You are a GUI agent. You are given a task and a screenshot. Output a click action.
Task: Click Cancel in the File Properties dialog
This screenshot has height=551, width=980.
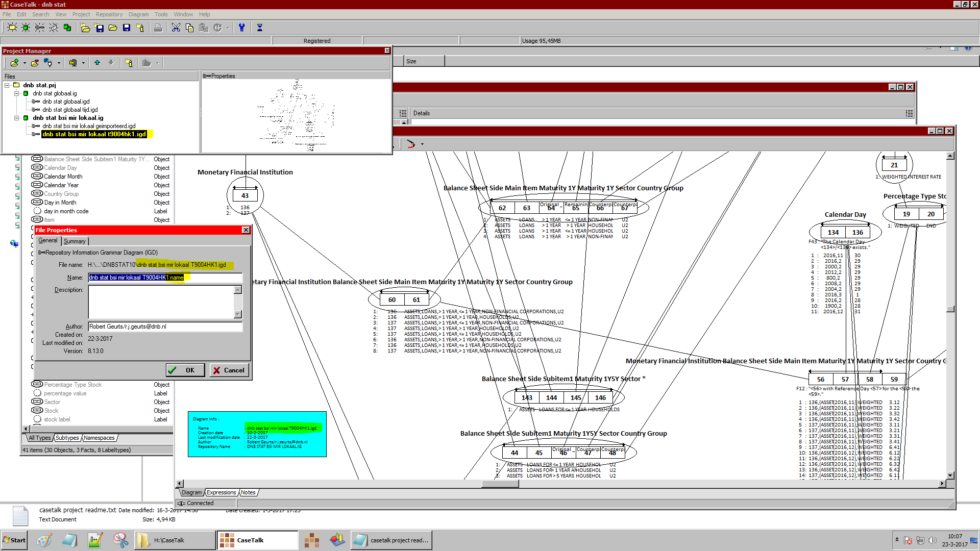click(x=229, y=370)
